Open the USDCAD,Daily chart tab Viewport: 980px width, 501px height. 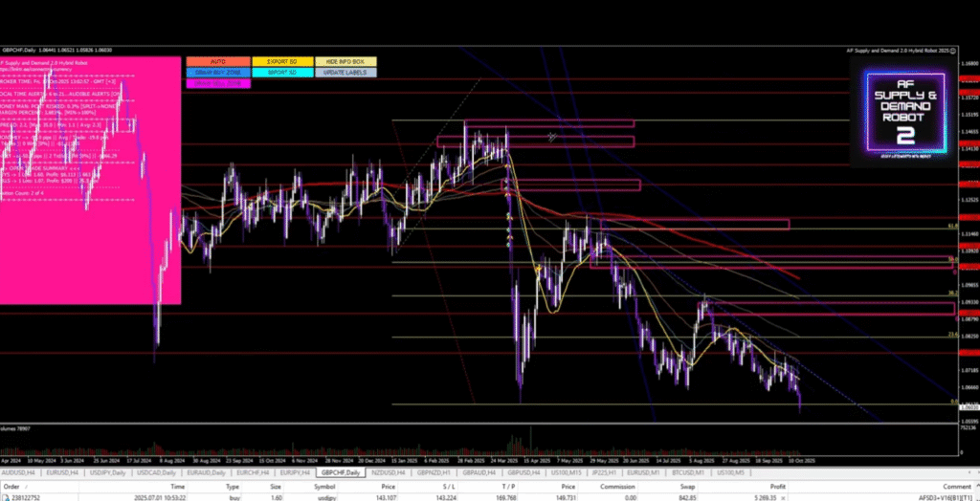[157, 473]
